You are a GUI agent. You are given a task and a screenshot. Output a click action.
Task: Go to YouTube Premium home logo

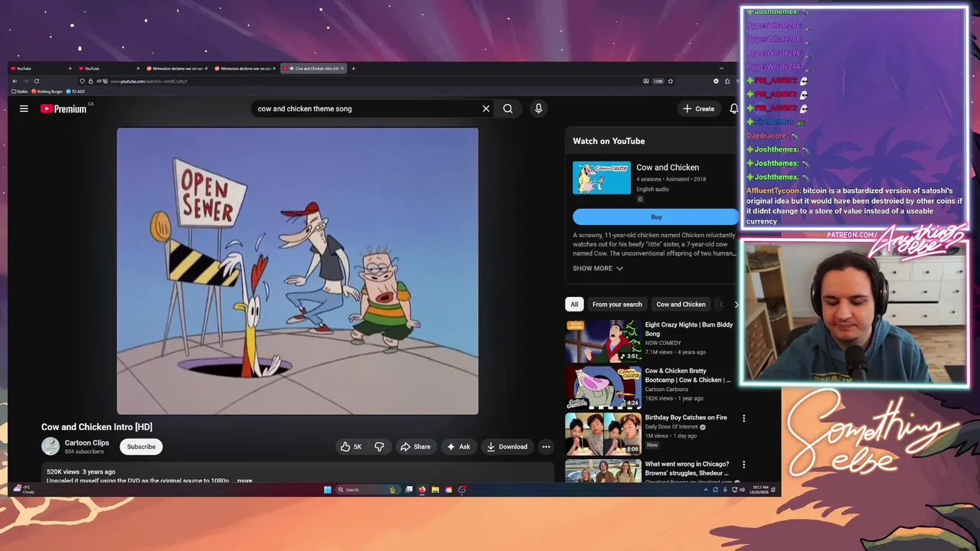click(x=64, y=109)
